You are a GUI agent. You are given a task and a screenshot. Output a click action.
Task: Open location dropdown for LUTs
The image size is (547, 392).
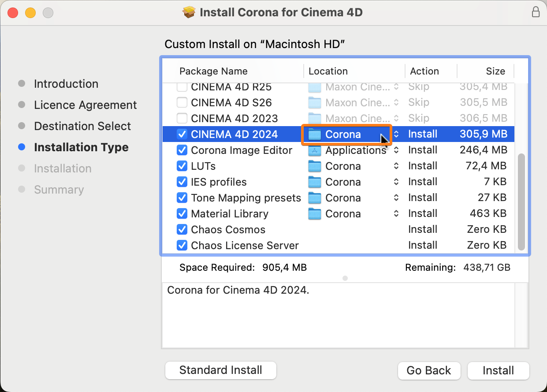tap(396, 166)
